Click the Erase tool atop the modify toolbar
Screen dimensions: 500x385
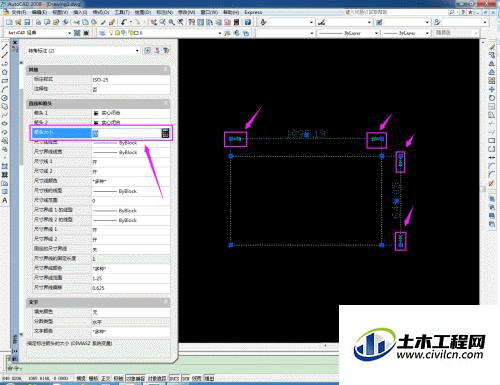[x=492, y=47]
